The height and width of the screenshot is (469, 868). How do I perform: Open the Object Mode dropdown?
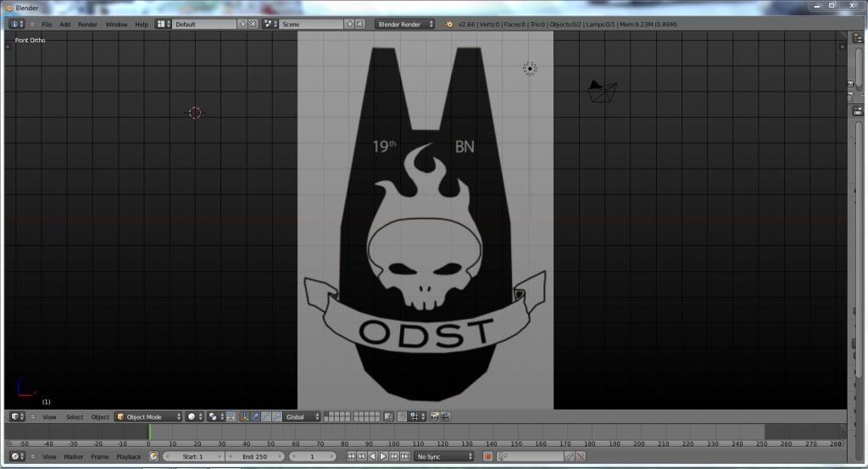(x=148, y=416)
